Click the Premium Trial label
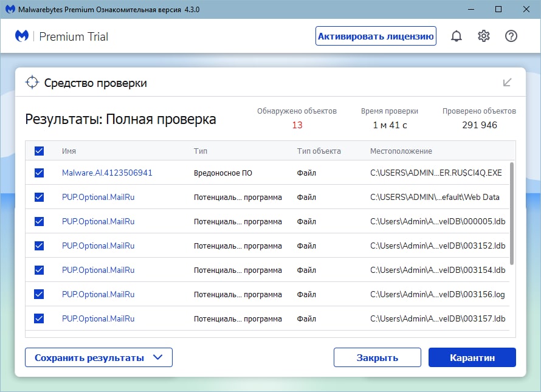This screenshot has width=541, height=392. [x=74, y=36]
